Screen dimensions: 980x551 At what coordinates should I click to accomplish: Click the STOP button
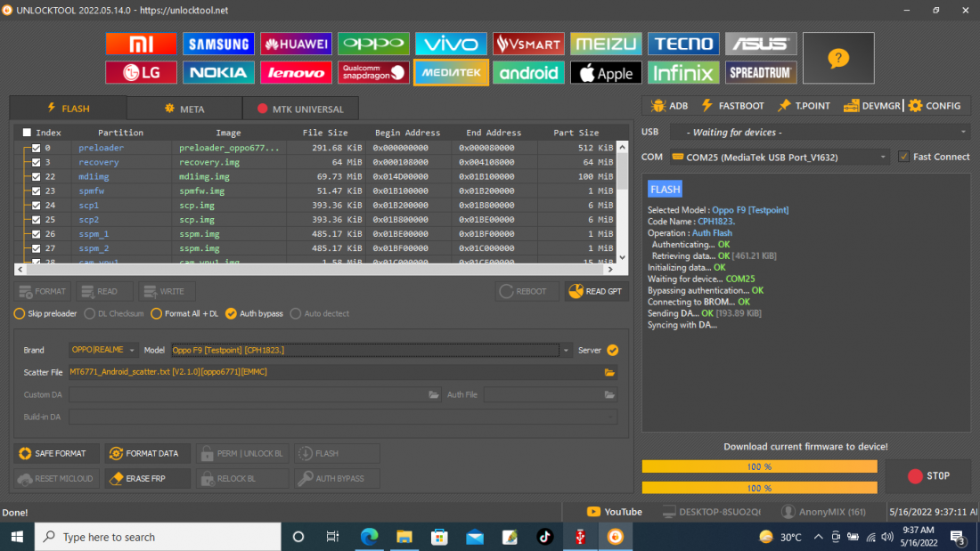tap(928, 476)
